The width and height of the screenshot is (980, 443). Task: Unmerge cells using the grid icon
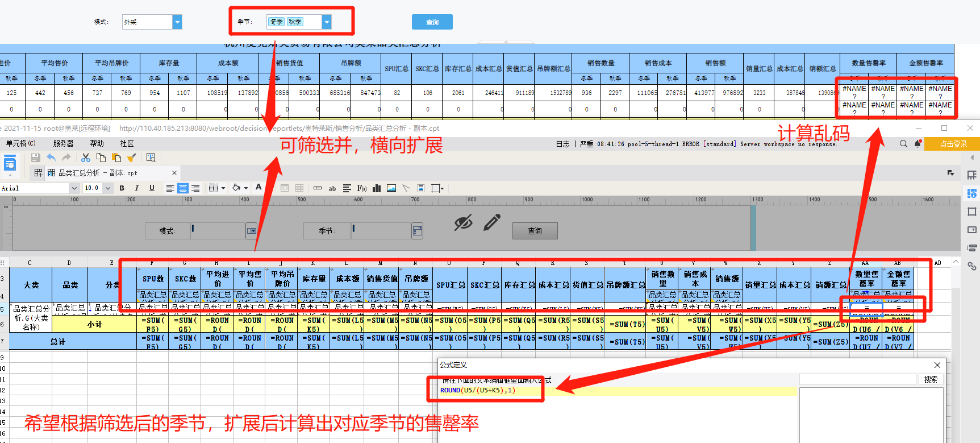[299, 188]
